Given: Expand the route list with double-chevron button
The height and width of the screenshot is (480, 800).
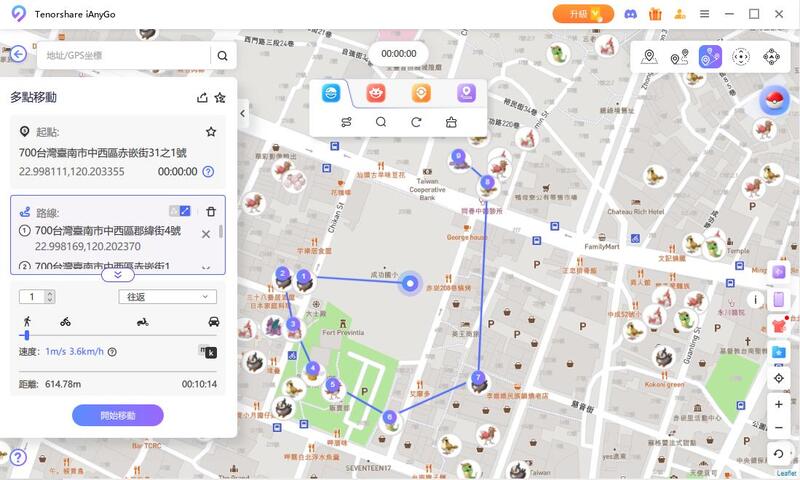Looking at the screenshot, I should tap(118, 275).
